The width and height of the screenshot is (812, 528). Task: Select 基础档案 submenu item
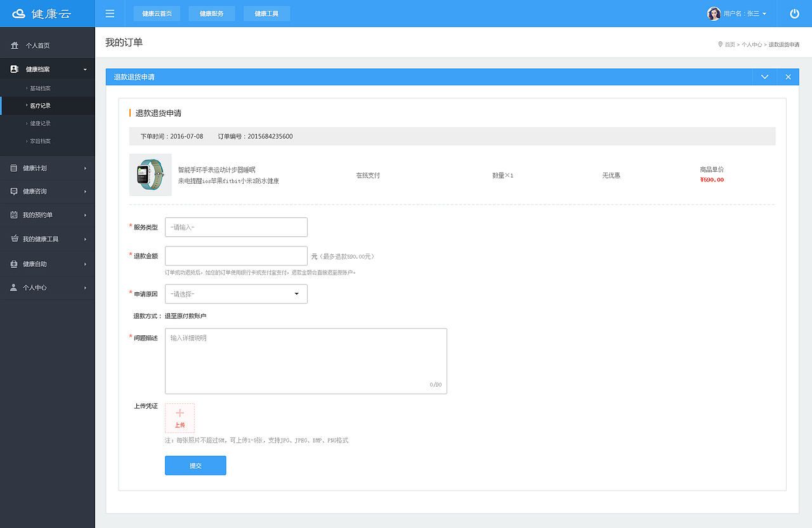coord(41,88)
